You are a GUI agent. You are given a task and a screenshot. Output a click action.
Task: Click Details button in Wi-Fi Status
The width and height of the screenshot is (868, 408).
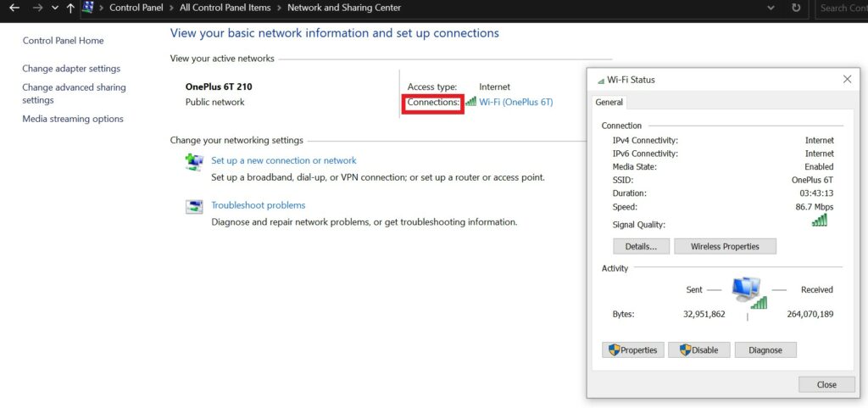pyautogui.click(x=641, y=246)
